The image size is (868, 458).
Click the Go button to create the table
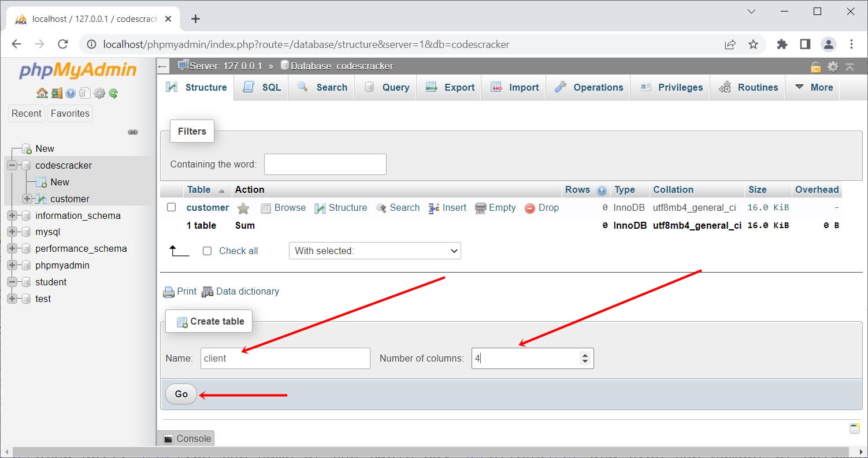(x=180, y=394)
